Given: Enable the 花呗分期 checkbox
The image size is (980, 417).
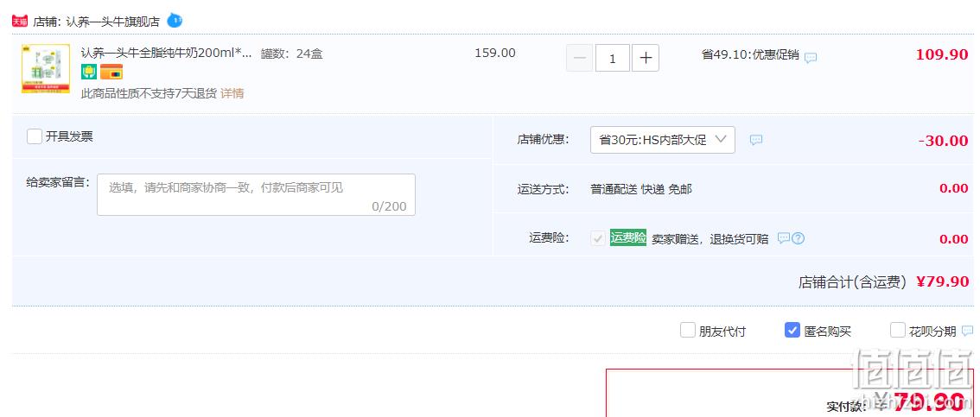Looking at the screenshot, I should pos(898,330).
